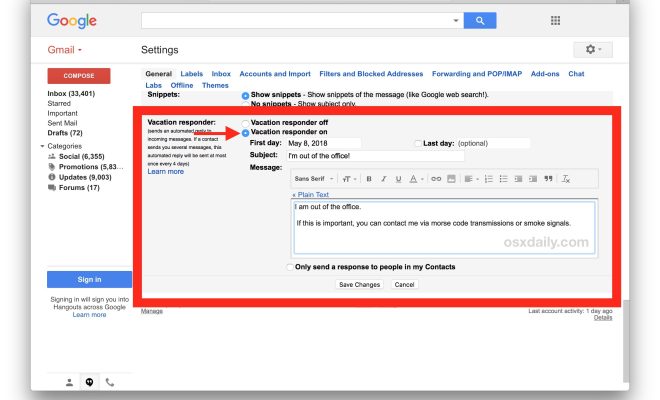Image resolution: width=660 pixels, height=400 pixels.
Task: Toggle underline formatting in message toolbar
Action: click(398, 179)
